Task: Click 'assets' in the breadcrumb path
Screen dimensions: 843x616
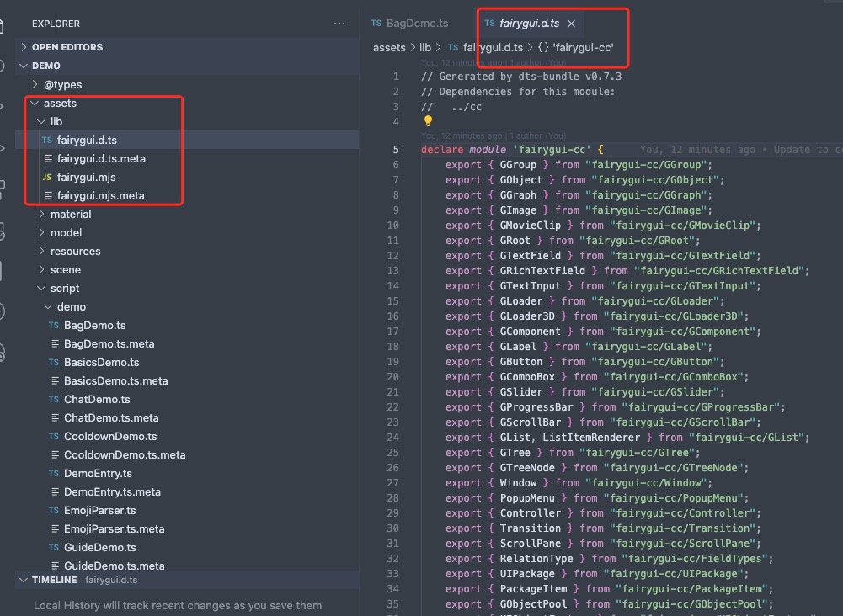Action: click(389, 48)
